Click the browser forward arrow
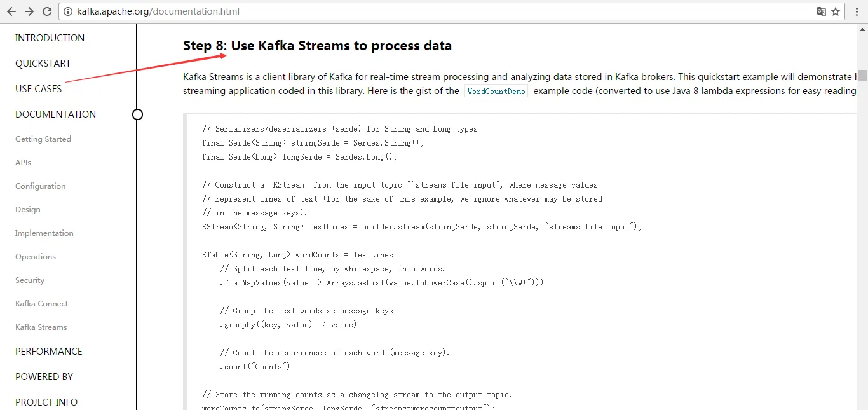Image resolution: width=868 pixels, height=410 pixels. pos(29,11)
